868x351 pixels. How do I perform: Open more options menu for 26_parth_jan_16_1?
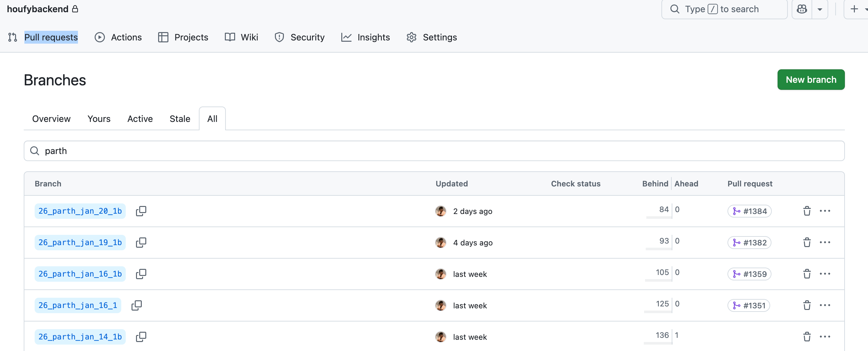[x=825, y=305]
